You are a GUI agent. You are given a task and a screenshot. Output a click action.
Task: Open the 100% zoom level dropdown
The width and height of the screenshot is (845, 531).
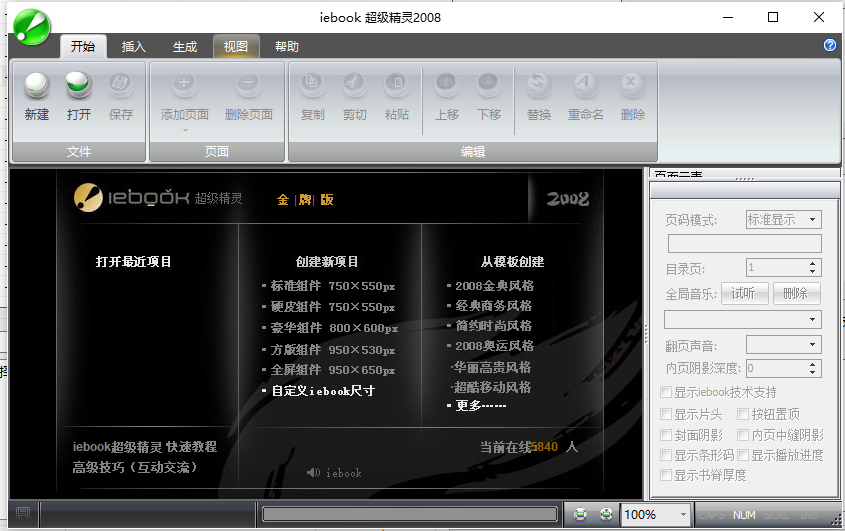[x=655, y=514]
